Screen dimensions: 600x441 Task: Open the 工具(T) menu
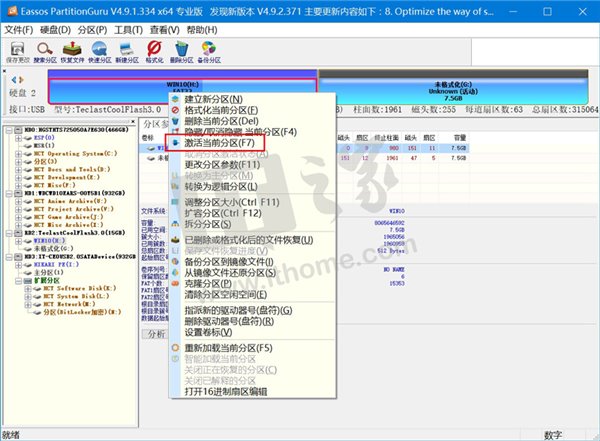pos(124,30)
